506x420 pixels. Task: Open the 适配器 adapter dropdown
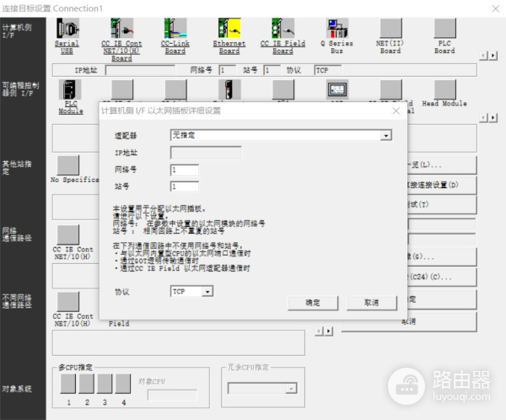click(x=386, y=135)
